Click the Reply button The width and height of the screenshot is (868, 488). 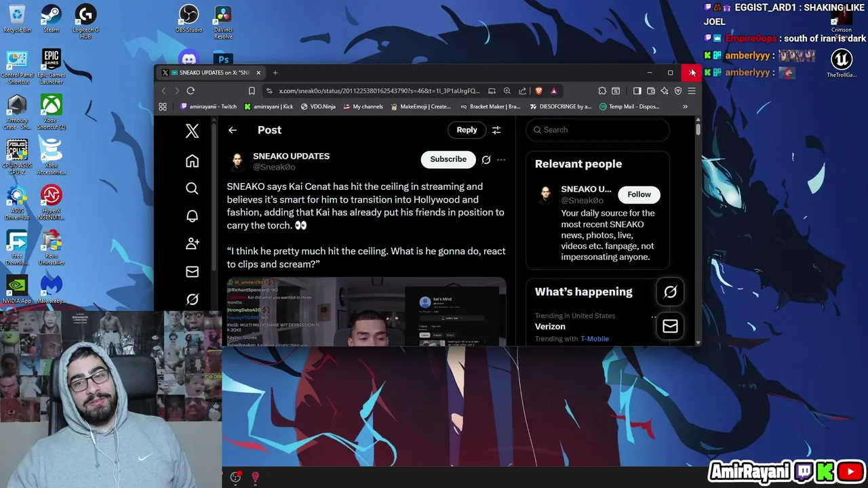pos(467,130)
